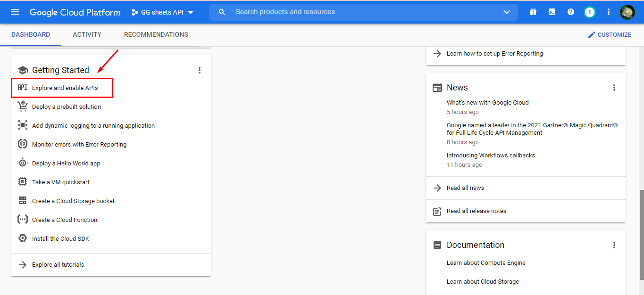The width and height of the screenshot is (644, 295).
Task: Open Read all release notes
Action: 476,211
